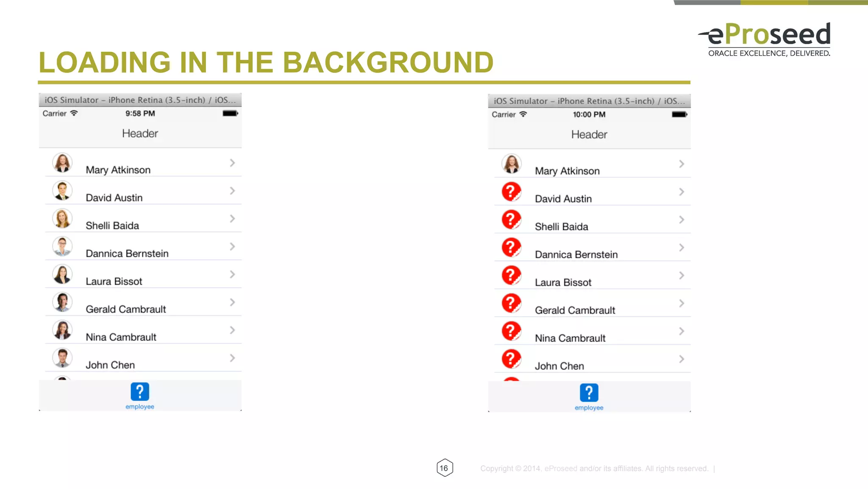Open Mary Atkinson chevron in left list
868x489 pixels.
click(x=232, y=163)
